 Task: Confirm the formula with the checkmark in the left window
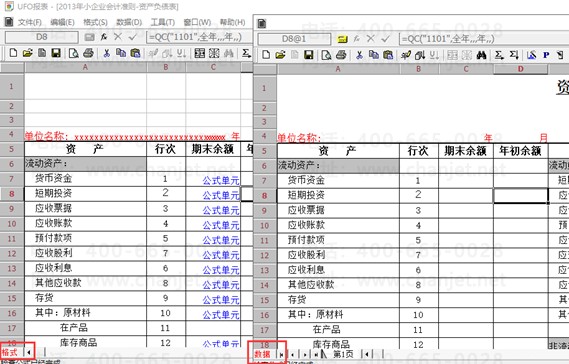pyautogui.click(x=133, y=37)
